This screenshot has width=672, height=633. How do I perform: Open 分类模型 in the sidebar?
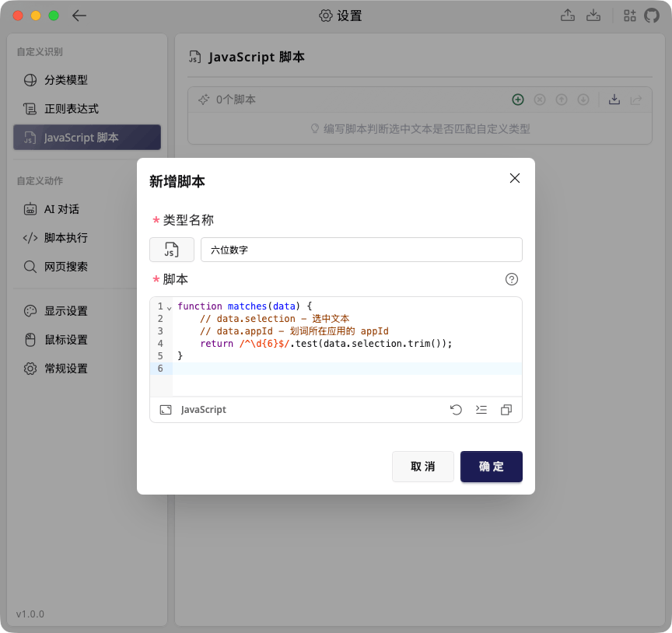87,80
